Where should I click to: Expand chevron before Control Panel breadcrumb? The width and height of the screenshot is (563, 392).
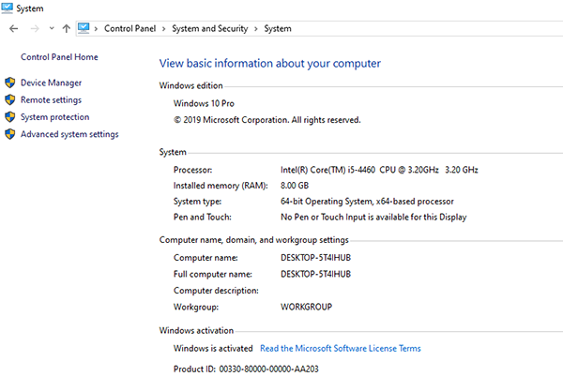[98, 29]
